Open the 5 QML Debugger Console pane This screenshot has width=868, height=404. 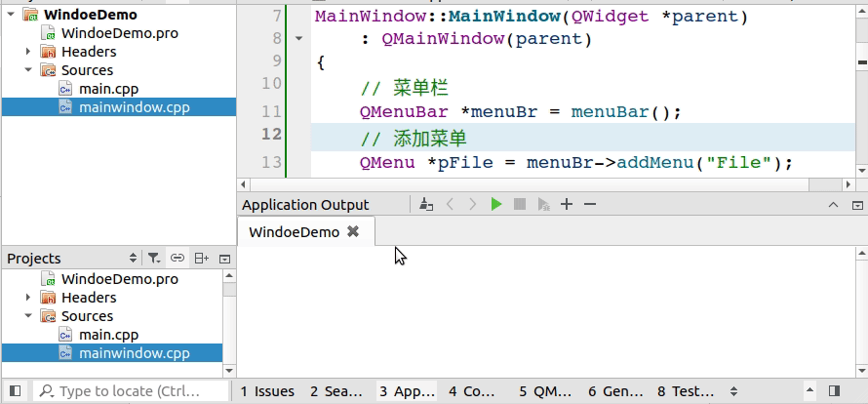(x=545, y=391)
